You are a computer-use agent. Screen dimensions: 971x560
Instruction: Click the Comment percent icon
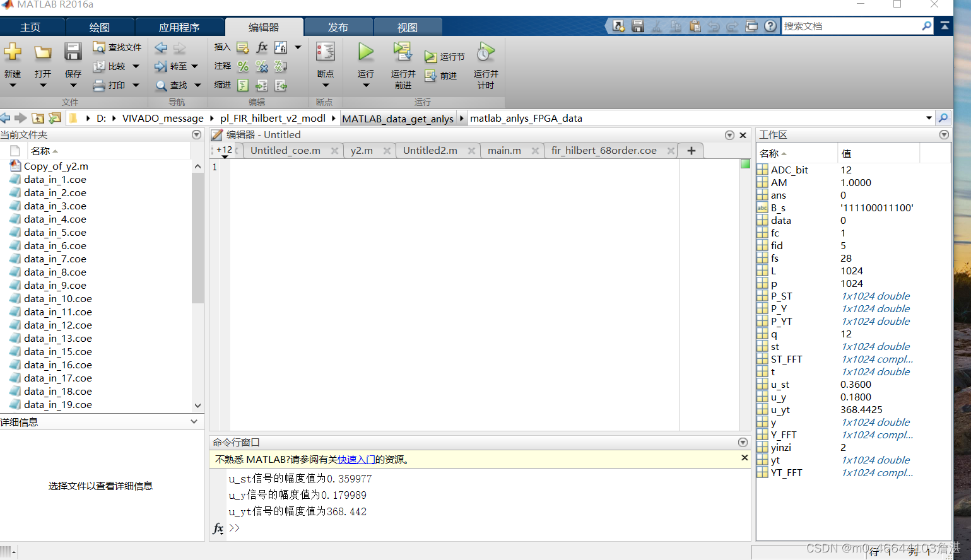(x=243, y=66)
